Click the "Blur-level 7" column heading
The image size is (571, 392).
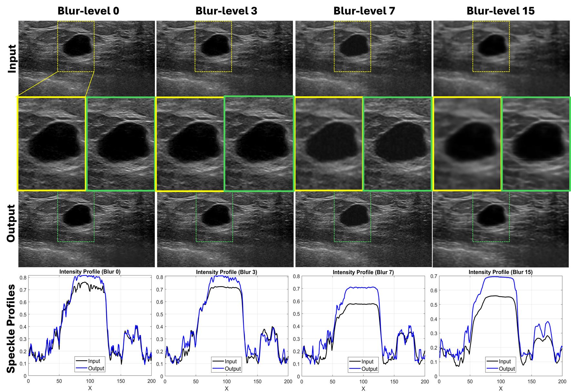coord(364,11)
